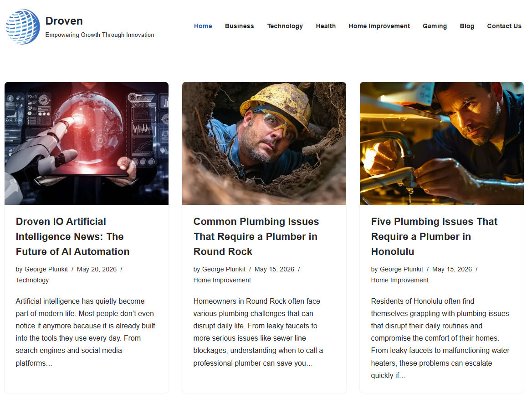Image resolution: width=532 pixels, height=398 pixels.
Task: Open the Round Rock plumbing issues article title
Action: 256,236
